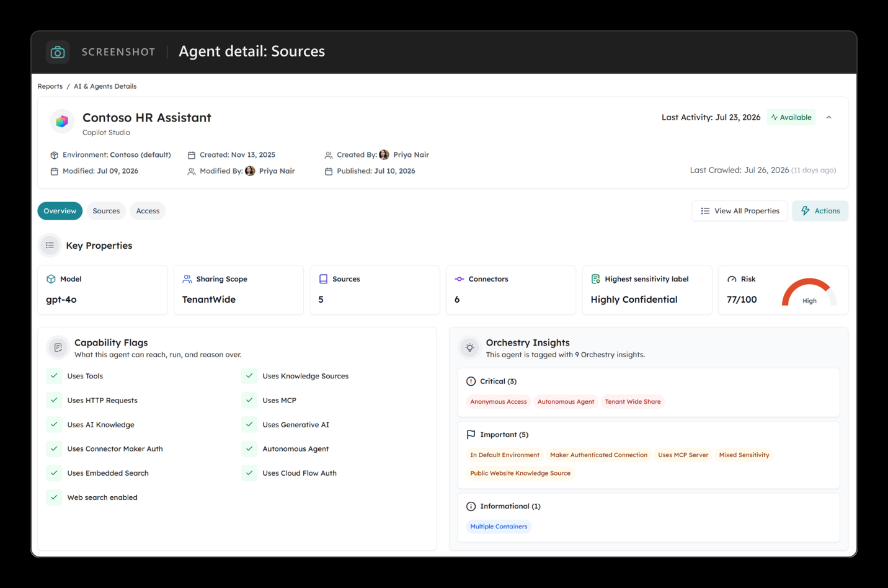Screen dimensions: 888x588
Task: Click the Risk gauge icon
Action: tap(732, 279)
